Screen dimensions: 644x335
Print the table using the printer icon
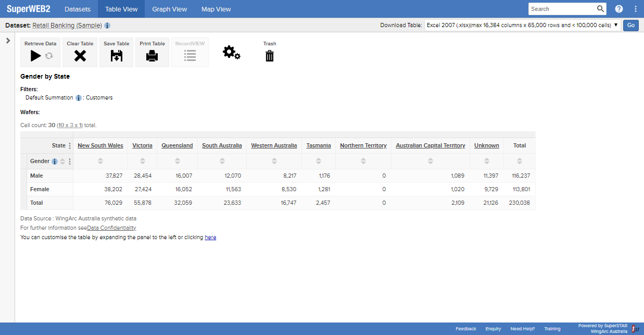[x=152, y=55]
